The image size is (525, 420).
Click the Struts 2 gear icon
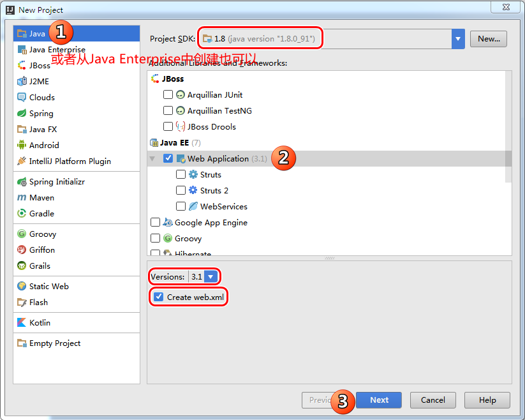click(193, 190)
